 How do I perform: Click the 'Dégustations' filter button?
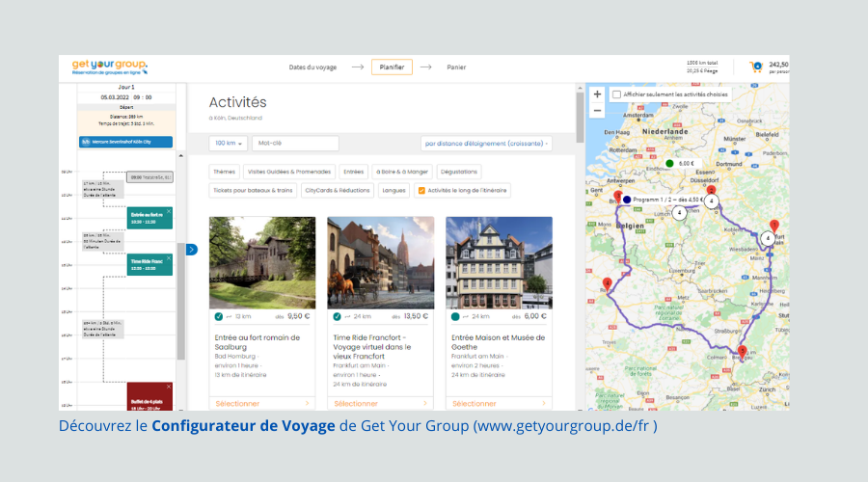458,172
